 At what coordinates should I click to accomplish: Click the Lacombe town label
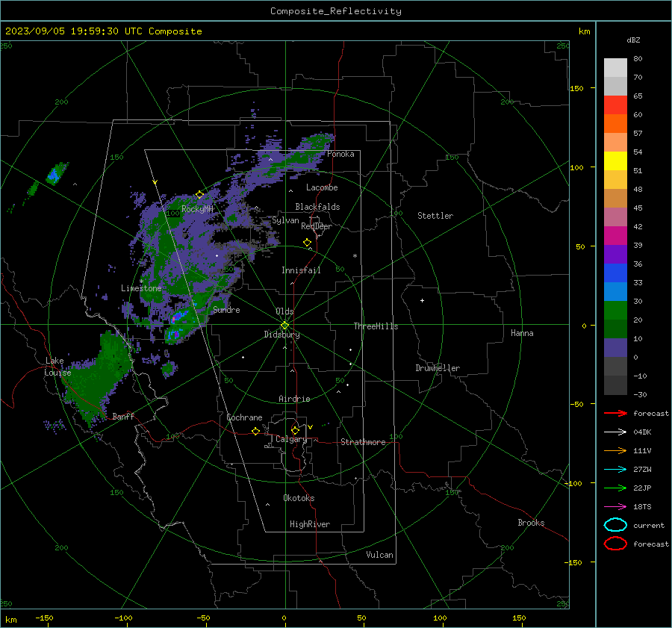point(322,187)
